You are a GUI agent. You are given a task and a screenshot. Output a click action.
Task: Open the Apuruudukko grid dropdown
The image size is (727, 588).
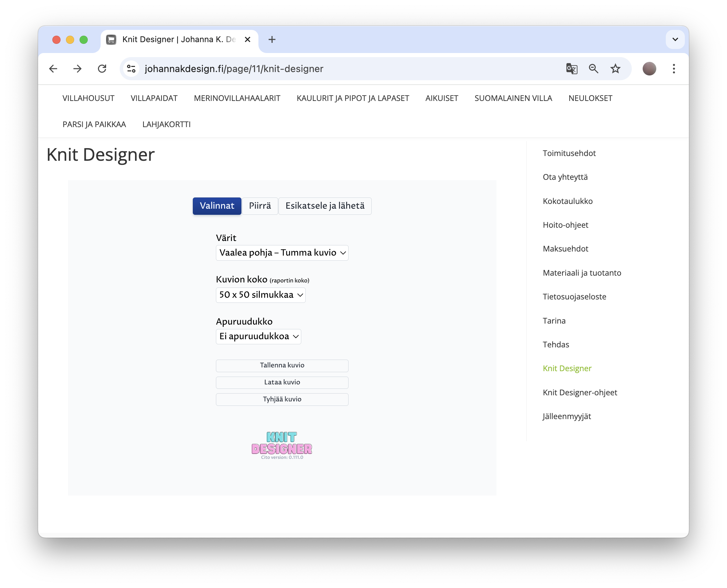tap(258, 336)
